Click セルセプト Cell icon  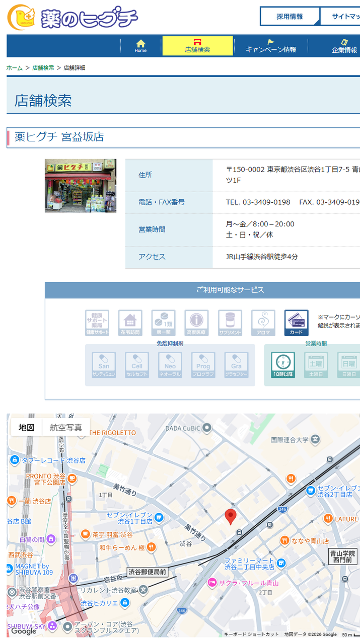point(137,365)
